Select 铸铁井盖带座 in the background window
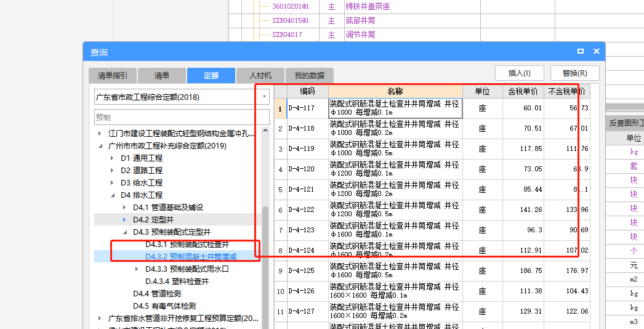The width and height of the screenshot is (644, 329). tap(368, 7)
